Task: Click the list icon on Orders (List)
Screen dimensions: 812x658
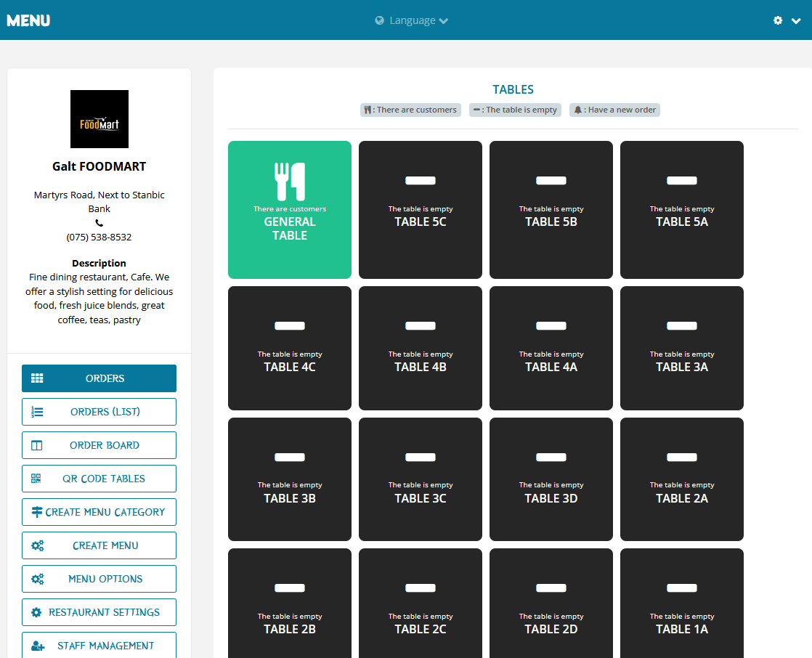Action: (x=37, y=412)
